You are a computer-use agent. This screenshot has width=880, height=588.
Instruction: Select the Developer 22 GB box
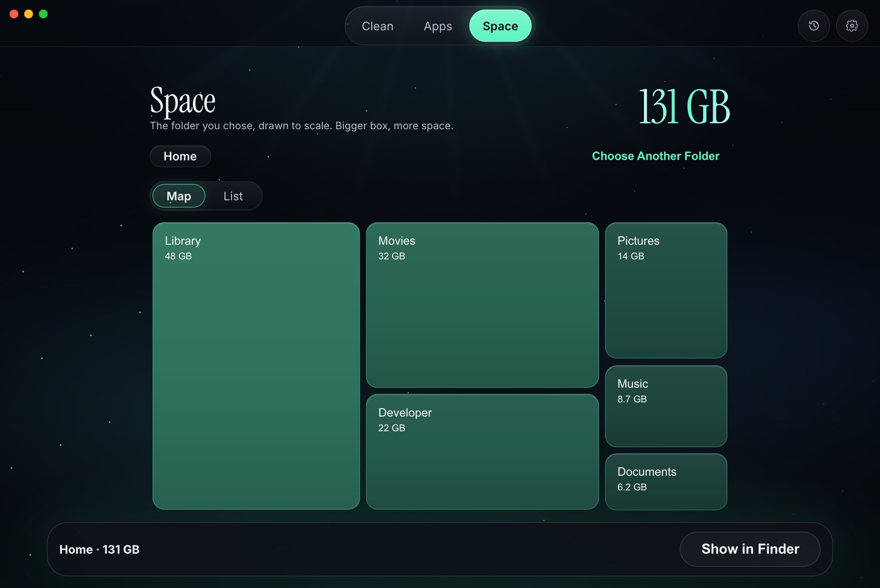tap(483, 452)
